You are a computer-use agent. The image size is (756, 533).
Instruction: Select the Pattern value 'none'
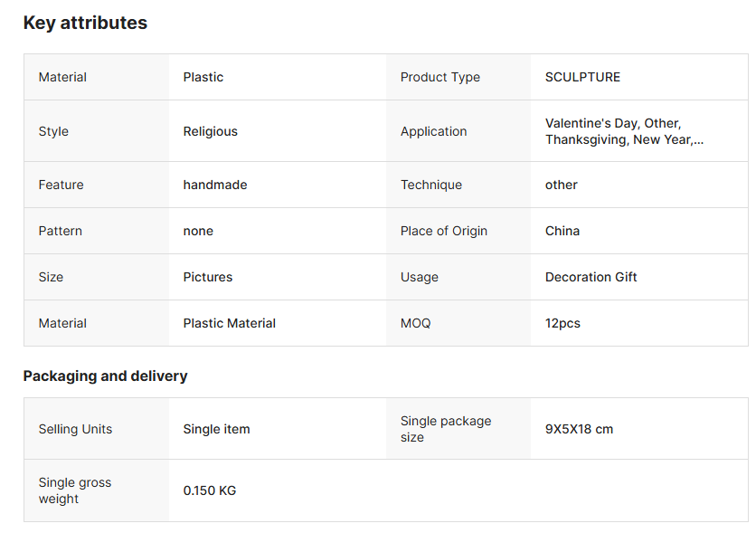coord(198,231)
